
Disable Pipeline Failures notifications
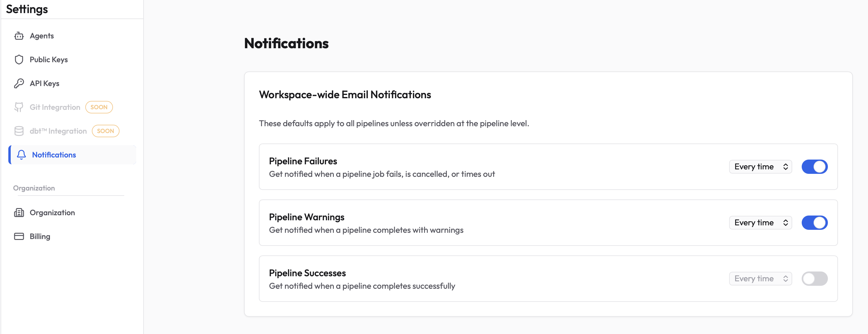pos(814,166)
